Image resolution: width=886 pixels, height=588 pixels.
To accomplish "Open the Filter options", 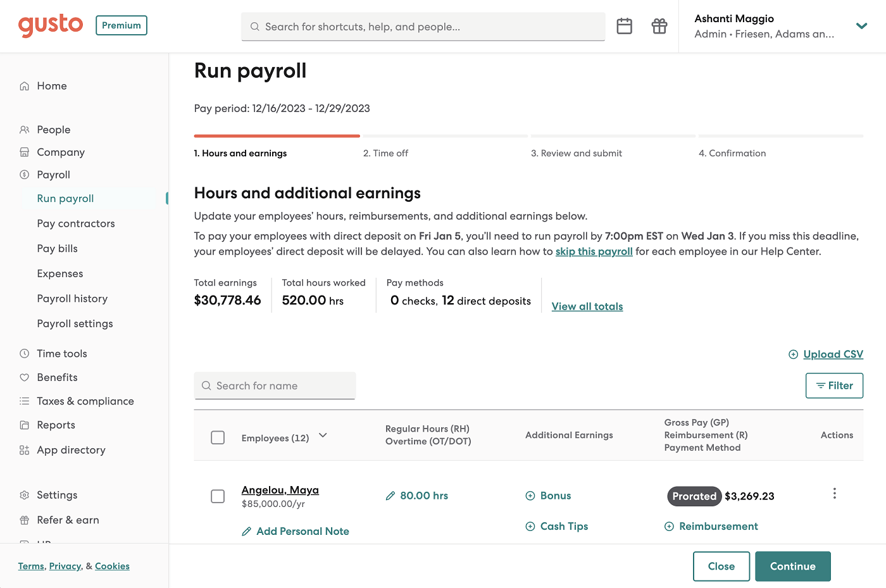I will coord(834,385).
